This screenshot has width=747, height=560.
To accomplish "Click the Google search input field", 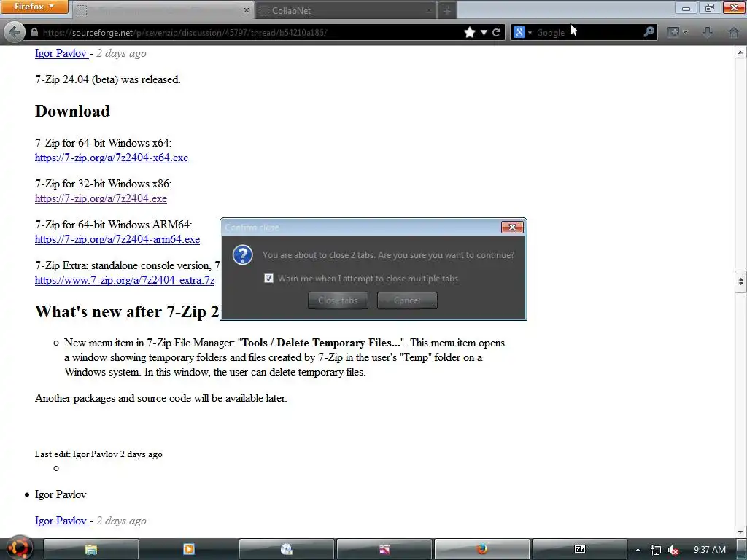I will click(587, 32).
